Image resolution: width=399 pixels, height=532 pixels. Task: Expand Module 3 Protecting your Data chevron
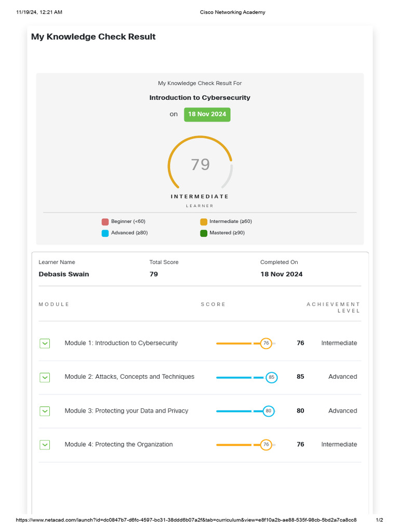pos(45,411)
